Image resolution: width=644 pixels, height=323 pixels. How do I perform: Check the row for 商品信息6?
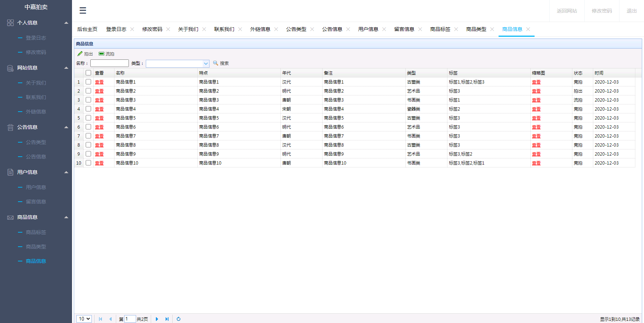(x=88, y=127)
